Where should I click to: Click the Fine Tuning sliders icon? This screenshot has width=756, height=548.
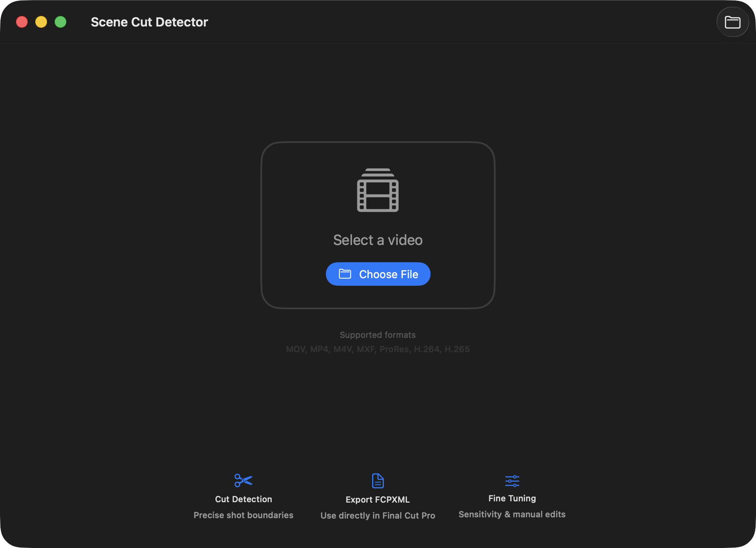point(512,481)
